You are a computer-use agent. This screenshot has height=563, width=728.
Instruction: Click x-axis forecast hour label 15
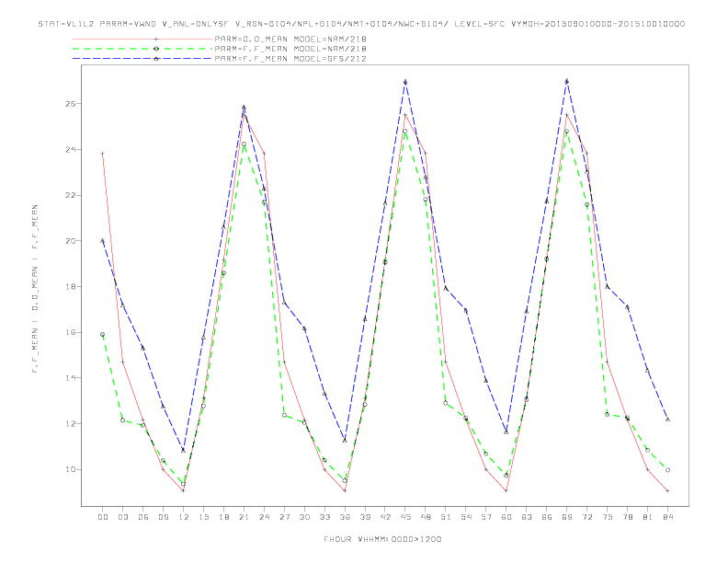203,517
